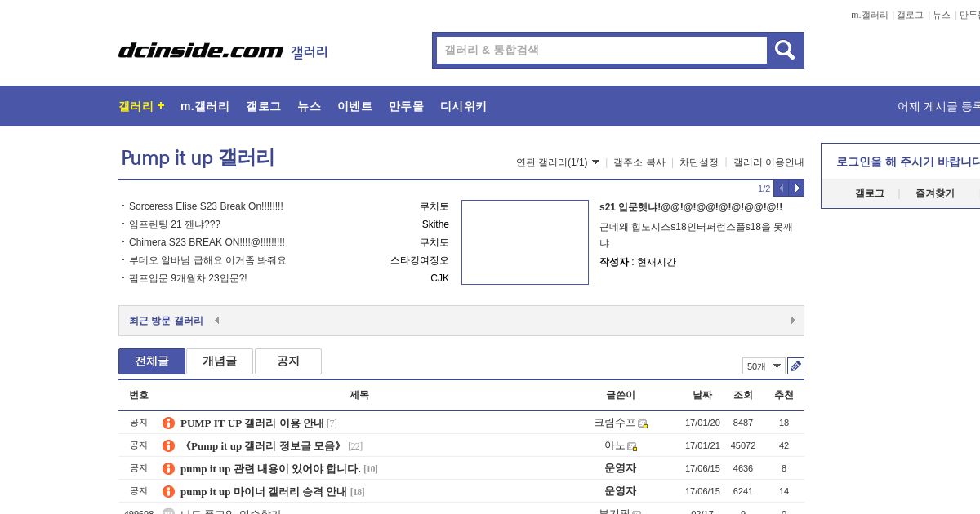Click 갤러리 이용안내 link

pyautogui.click(x=768, y=162)
